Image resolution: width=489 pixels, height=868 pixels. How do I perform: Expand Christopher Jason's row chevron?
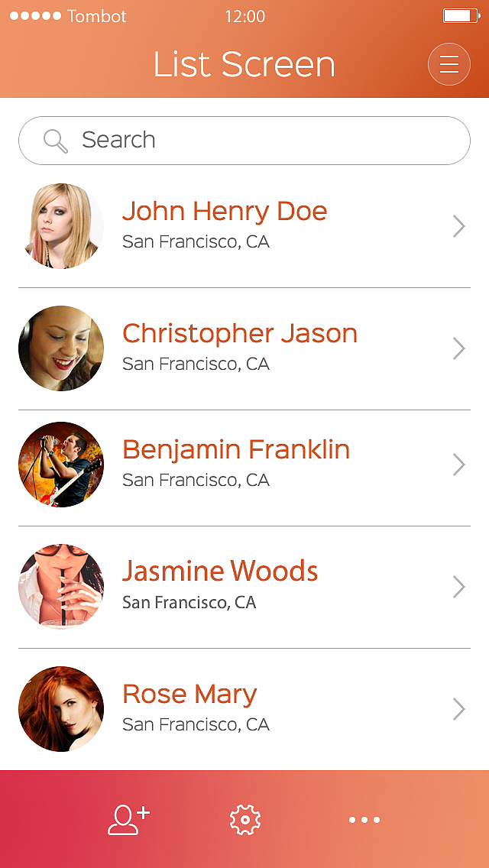coord(458,348)
